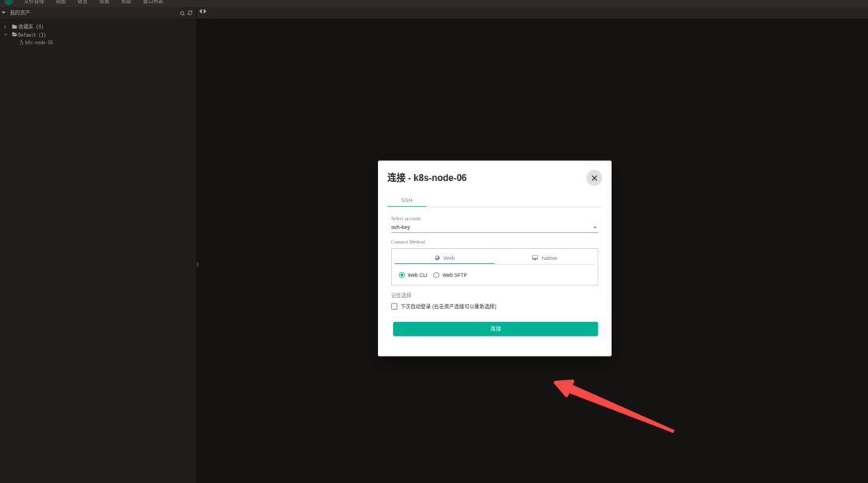
Task: Click the 记住选择 label
Action: [x=402, y=296]
